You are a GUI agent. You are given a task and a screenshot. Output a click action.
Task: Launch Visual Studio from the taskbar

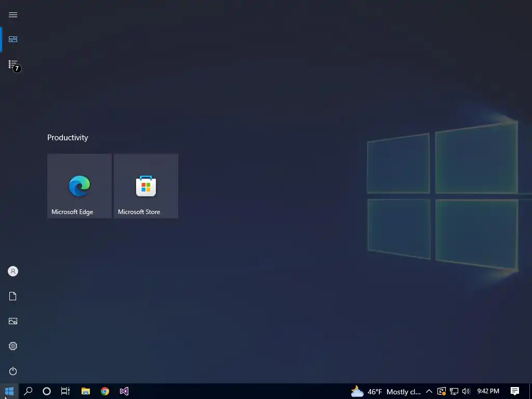(x=124, y=391)
